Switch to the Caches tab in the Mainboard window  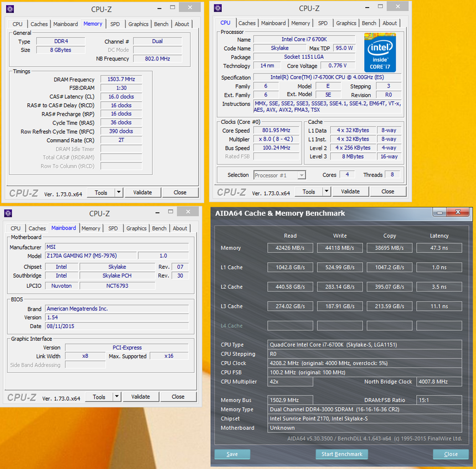click(x=37, y=228)
